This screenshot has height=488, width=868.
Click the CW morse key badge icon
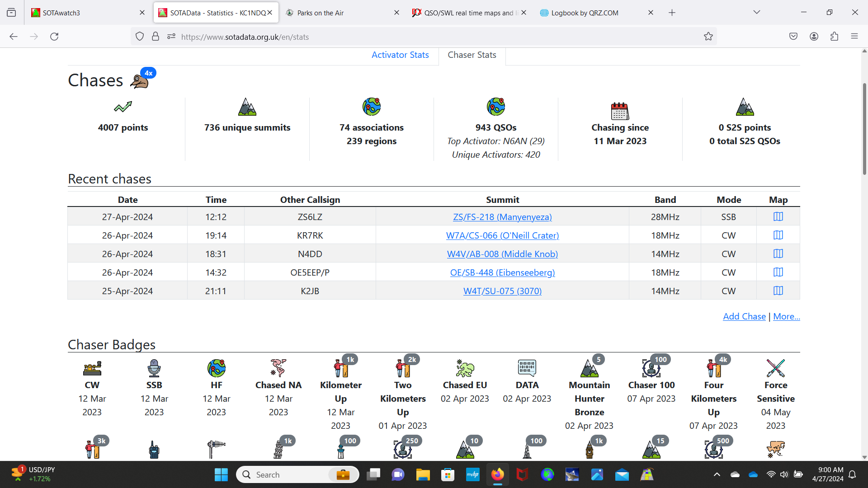tap(92, 368)
